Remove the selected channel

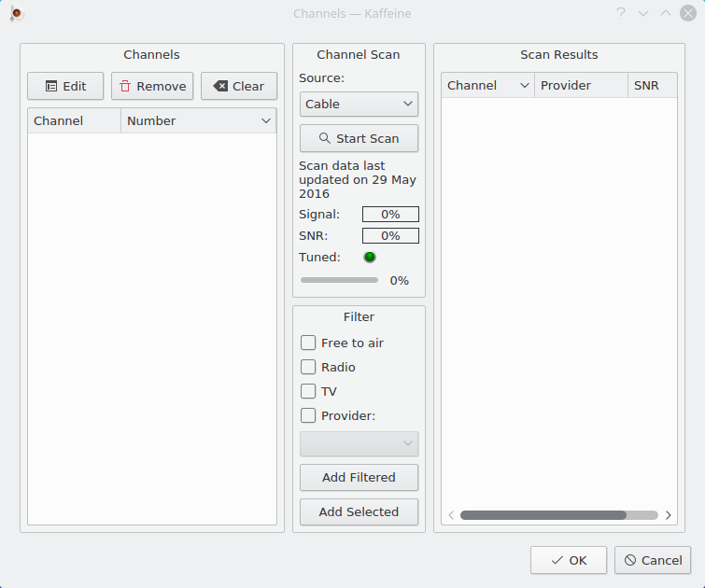pyautogui.click(x=152, y=86)
